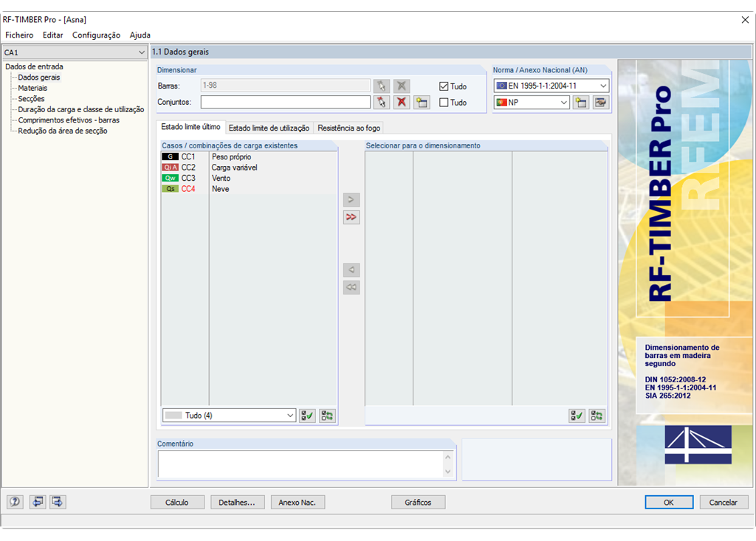Open the Ajuda menu
756x541 pixels.
tap(140, 35)
